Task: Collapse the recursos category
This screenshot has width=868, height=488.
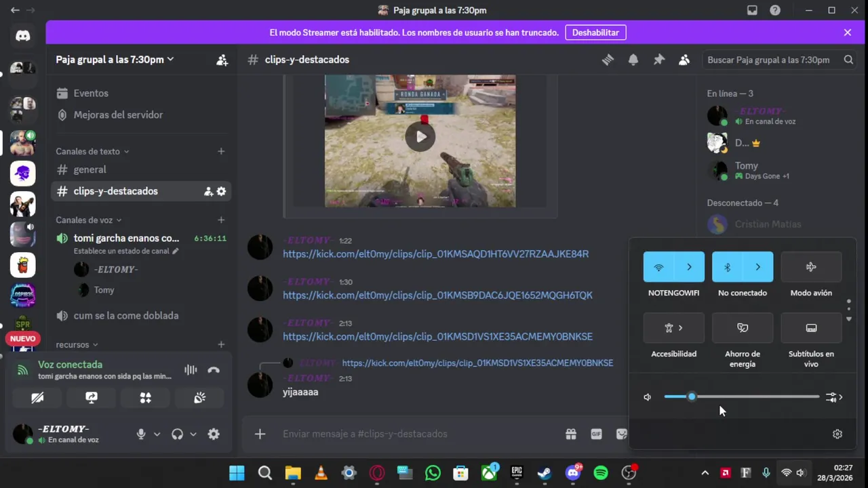Action: 77,344
